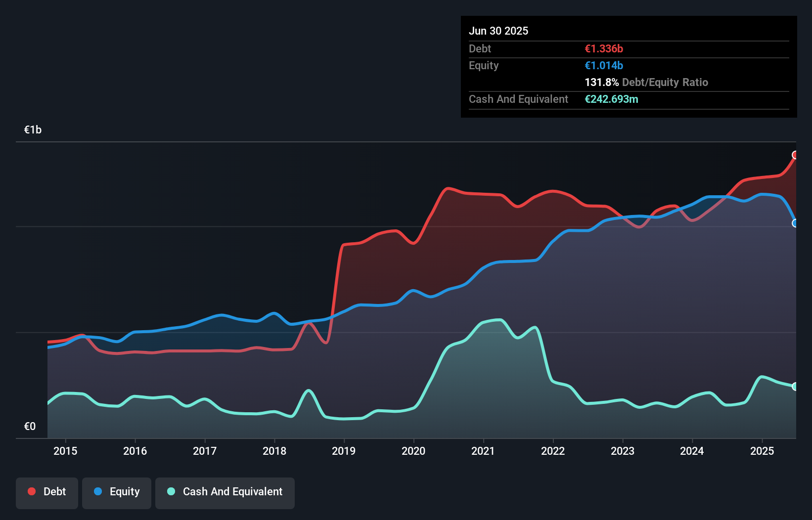Click the €1.336b Debt value in tooltip
This screenshot has width=812, height=520.
pyautogui.click(x=604, y=48)
